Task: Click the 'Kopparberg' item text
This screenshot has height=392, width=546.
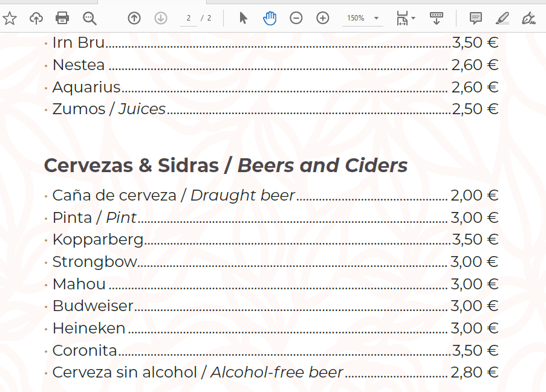Action: 98,240
